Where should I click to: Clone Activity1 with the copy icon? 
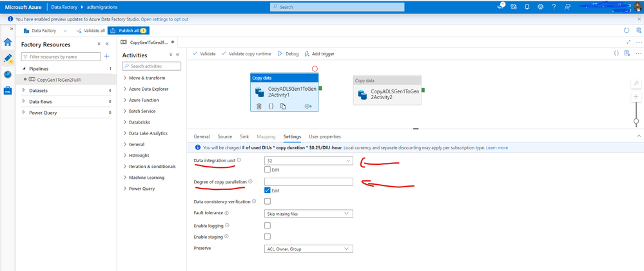(283, 106)
